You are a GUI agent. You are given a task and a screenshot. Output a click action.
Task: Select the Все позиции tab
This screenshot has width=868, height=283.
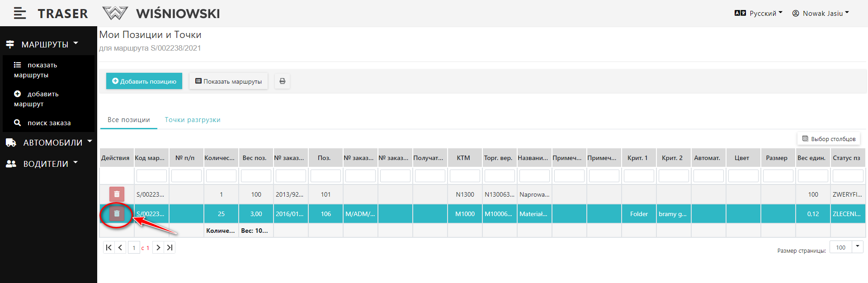click(129, 120)
